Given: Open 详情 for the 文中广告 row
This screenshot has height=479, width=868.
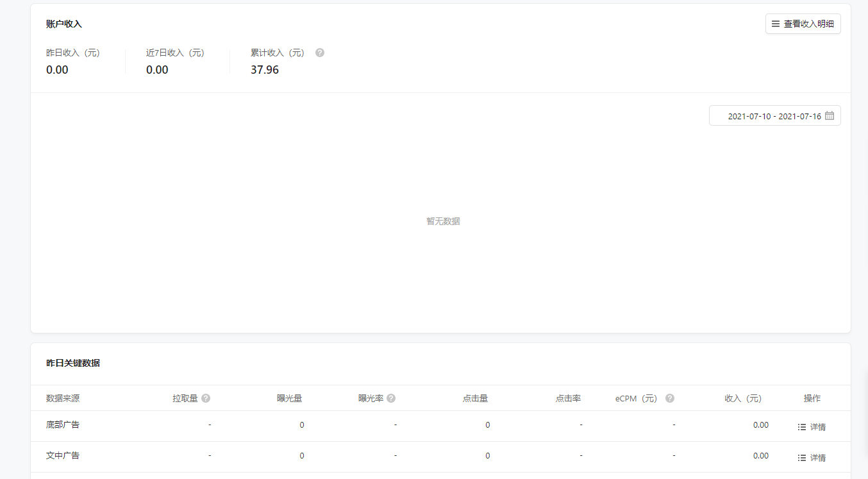Looking at the screenshot, I should coord(812,458).
